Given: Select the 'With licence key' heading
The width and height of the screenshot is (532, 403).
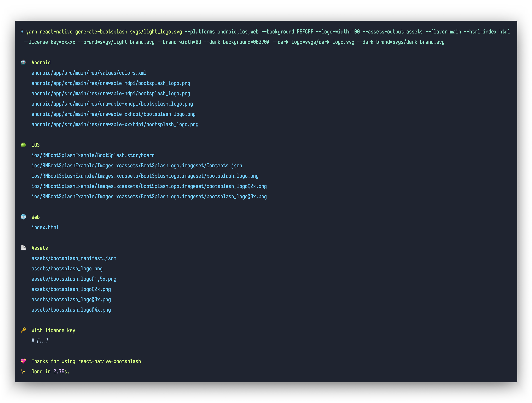Looking at the screenshot, I should click(53, 330).
